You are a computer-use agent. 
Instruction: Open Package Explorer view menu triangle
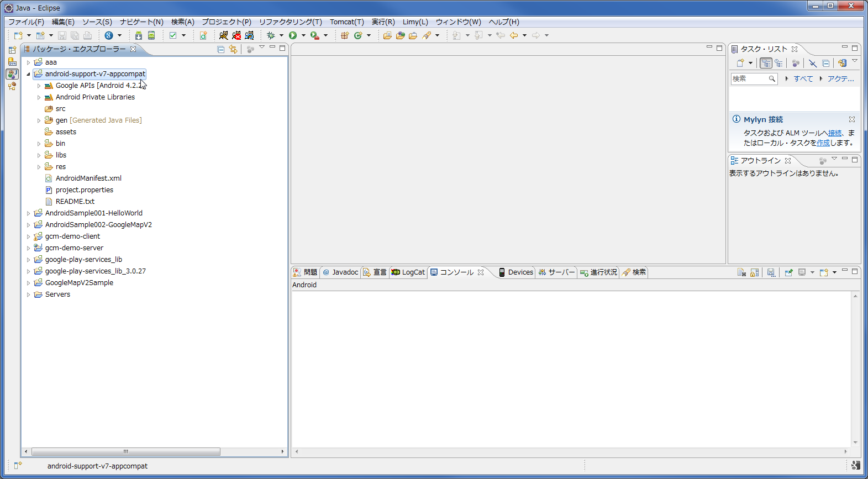click(x=262, y=48)
